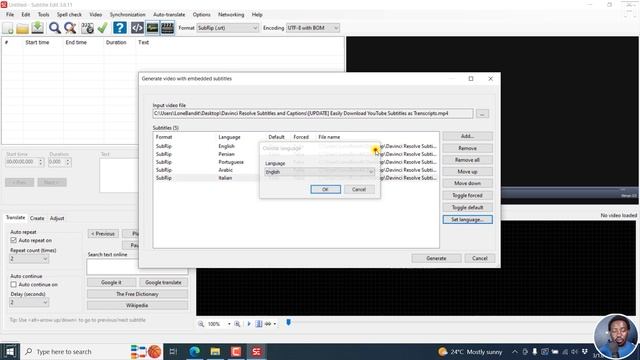Toggle source view code icon
The width and height of the screenshot is (640, 360).
tap(137, 28)
